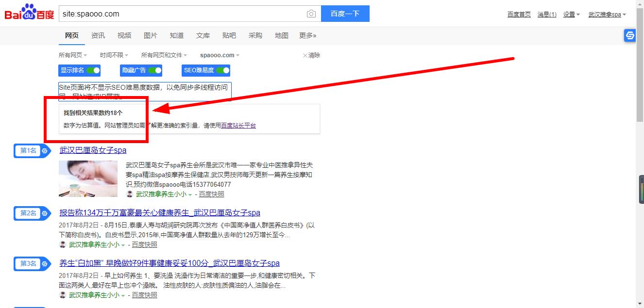Switch to 图片 tab

point(151,35)
